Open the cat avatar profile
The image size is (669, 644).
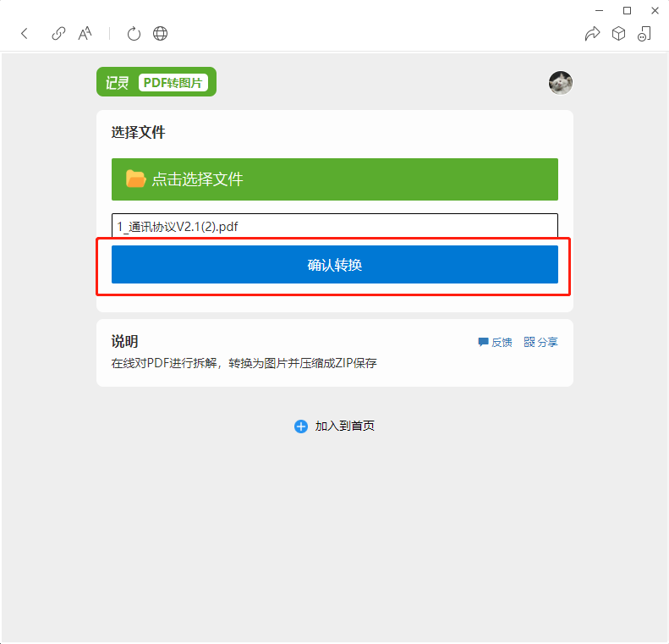pos(560,83)
